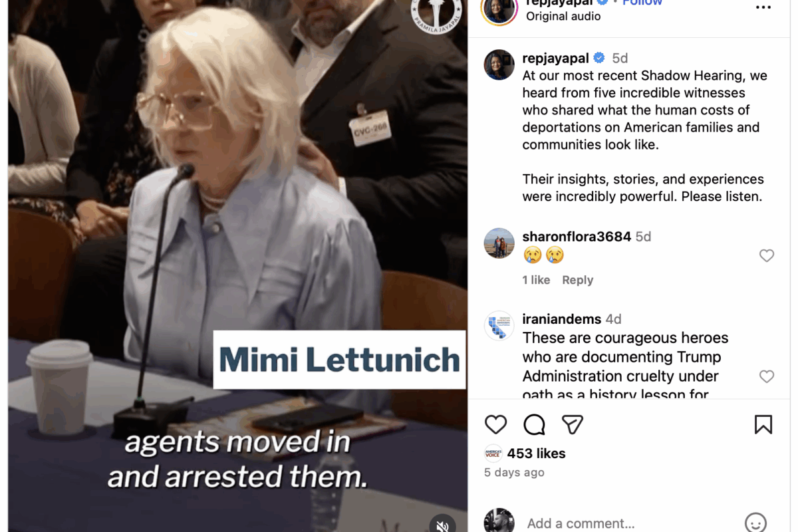
Task: Click the Pramila Jayapal logo on video
Action: [436, 15]
